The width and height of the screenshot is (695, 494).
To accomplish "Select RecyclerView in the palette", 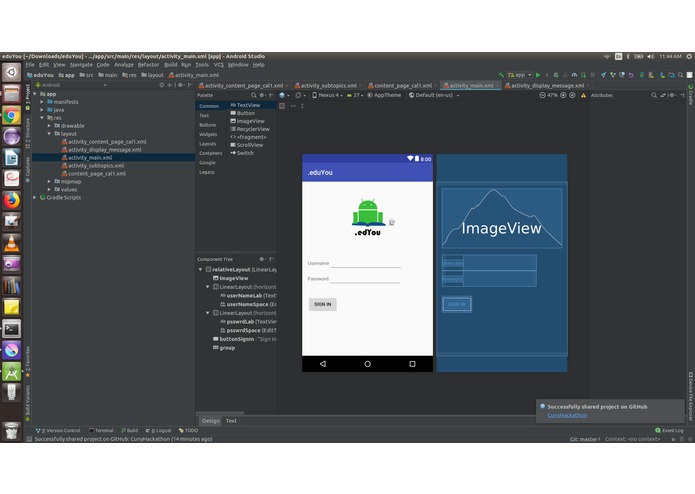I will (250, 129).
